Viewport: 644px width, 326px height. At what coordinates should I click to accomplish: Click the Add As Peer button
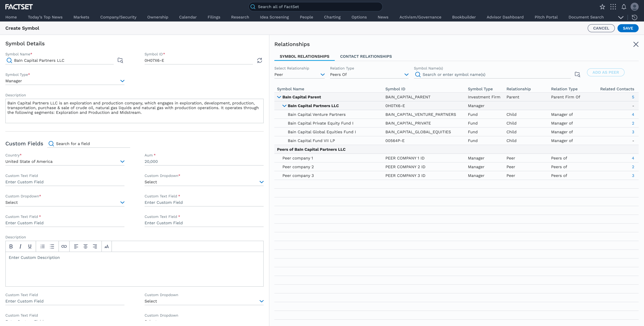click(x=605, y=72)
